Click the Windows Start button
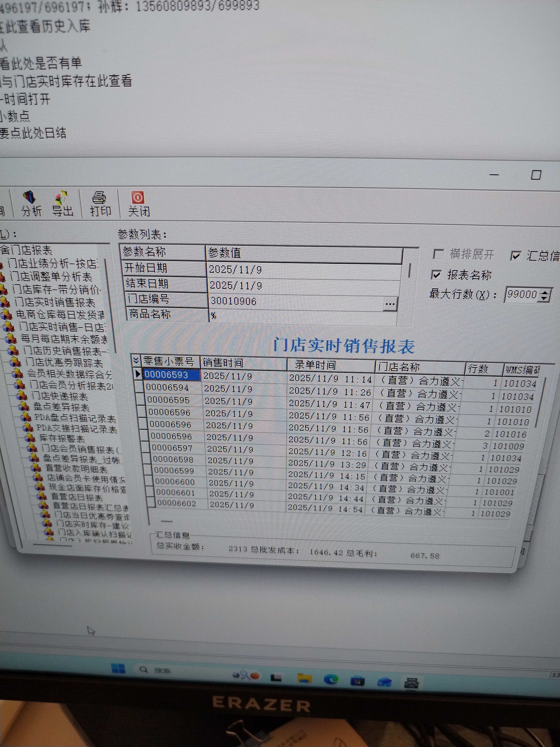Viewport: 560px width, 747px height. click(118, 668)
